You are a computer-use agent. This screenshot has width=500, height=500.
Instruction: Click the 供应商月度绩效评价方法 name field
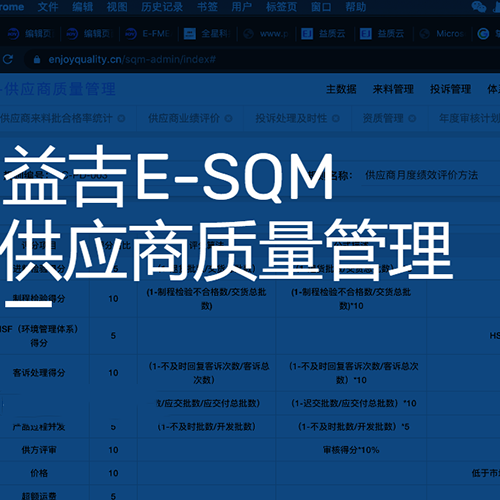click(x=431, y=175)
